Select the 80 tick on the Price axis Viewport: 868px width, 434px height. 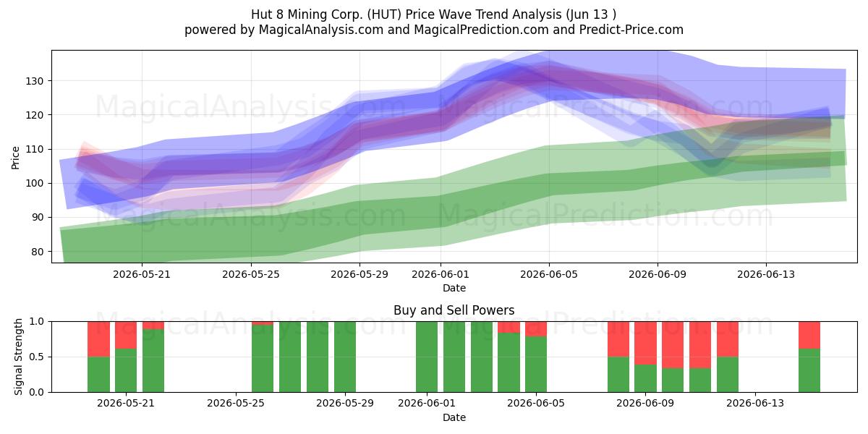pos(38,252)
